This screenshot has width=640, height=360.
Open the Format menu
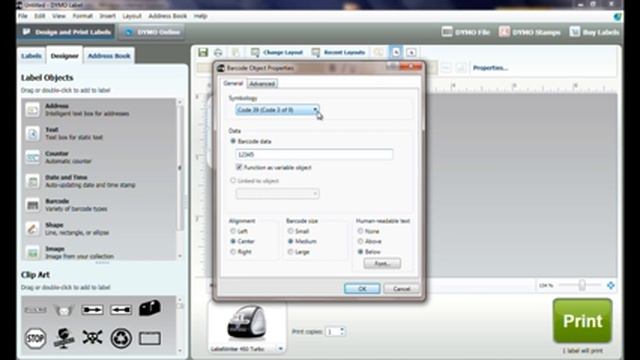(x=82, y=16)
